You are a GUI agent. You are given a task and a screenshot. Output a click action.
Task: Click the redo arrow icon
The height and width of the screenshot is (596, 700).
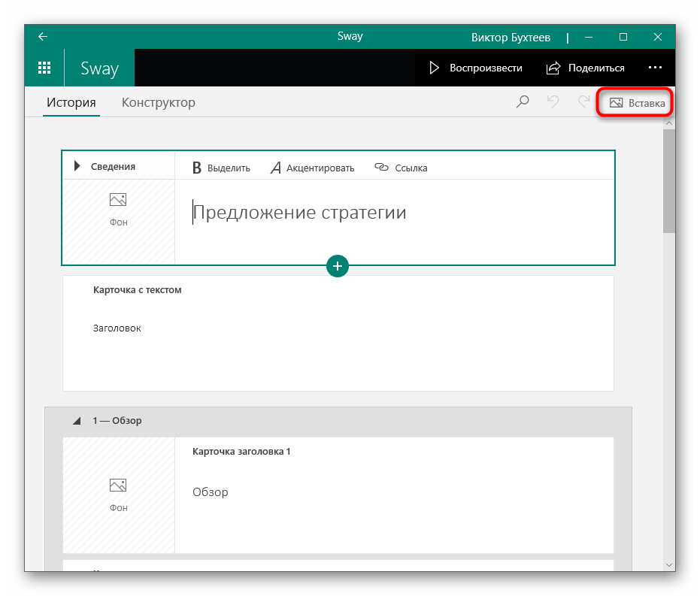coord(583,102)
